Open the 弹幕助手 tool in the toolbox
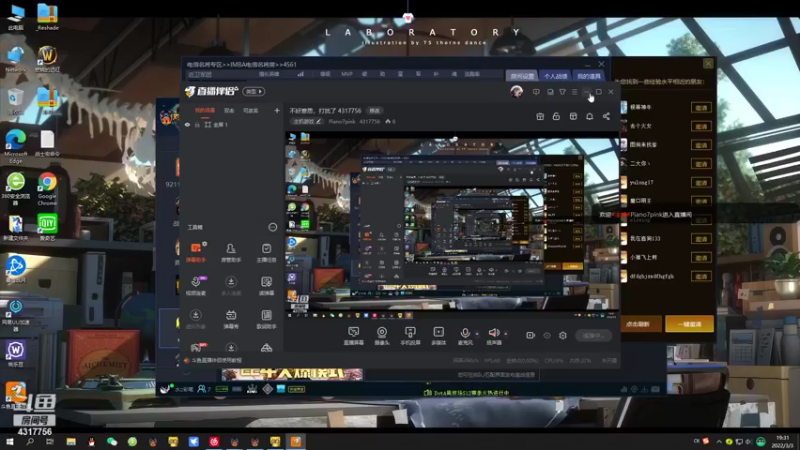This screenshot has height=450, width=800. click(195, 252)
